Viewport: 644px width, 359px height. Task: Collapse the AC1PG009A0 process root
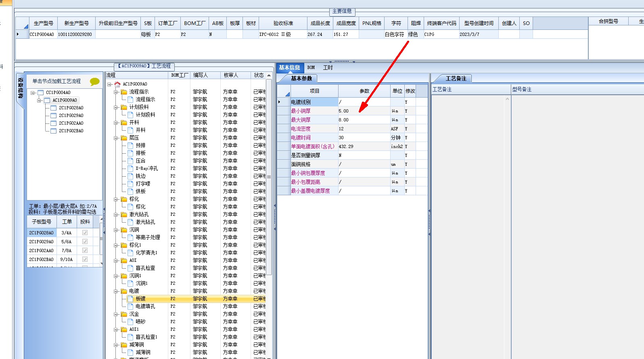[x=109, y=84]
